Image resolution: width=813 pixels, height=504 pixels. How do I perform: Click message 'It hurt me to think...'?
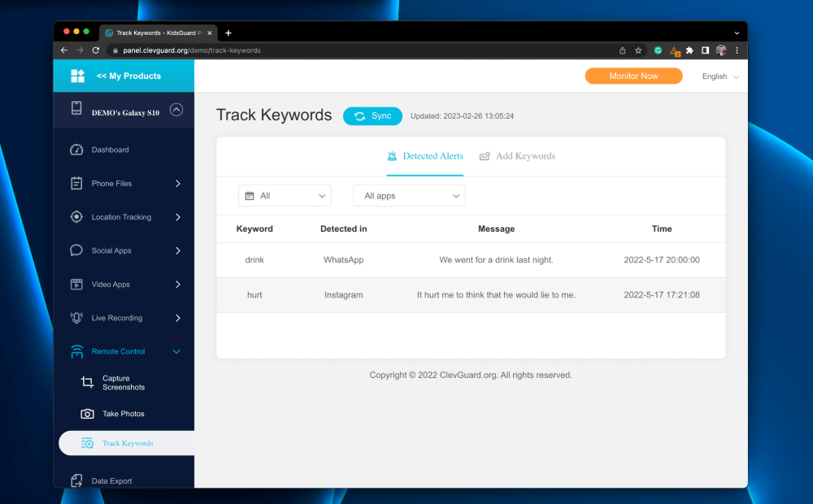(496, 294)
